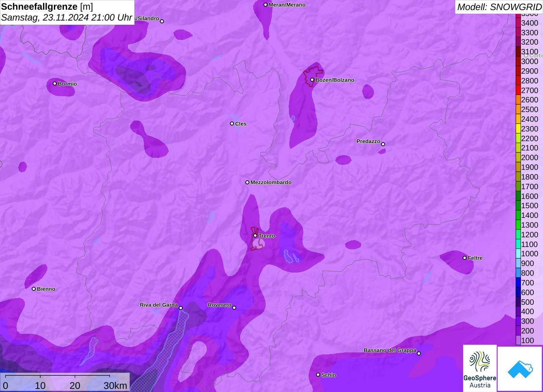Click the Modell: SNOWGRID label

point(499,7)
